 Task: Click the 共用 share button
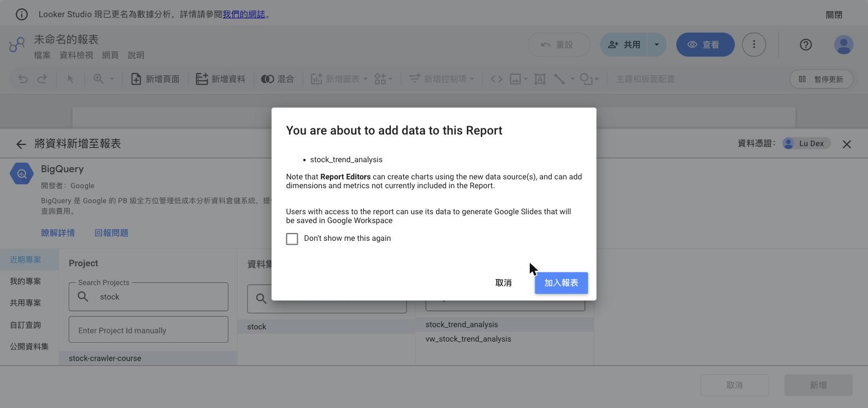(624, 44)
